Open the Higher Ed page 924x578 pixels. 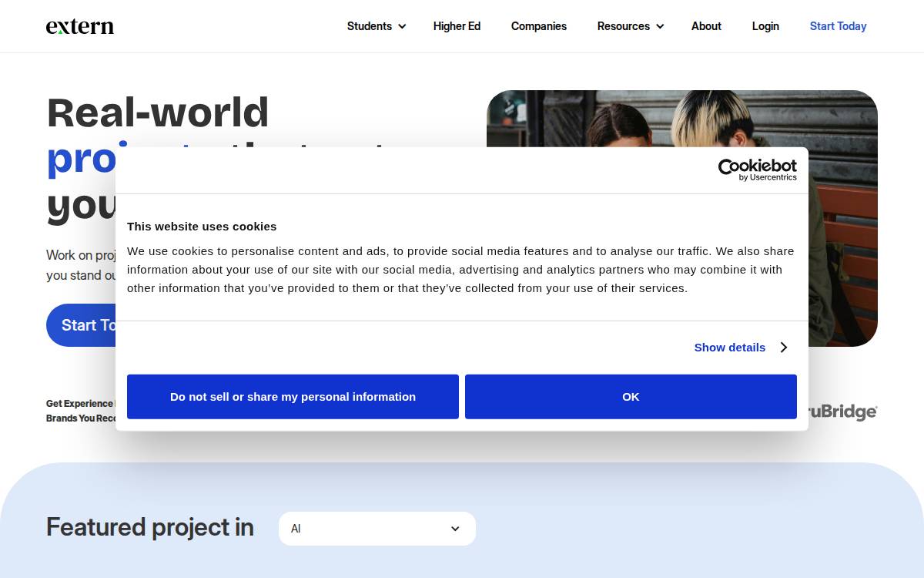click(x=457, y=26)
